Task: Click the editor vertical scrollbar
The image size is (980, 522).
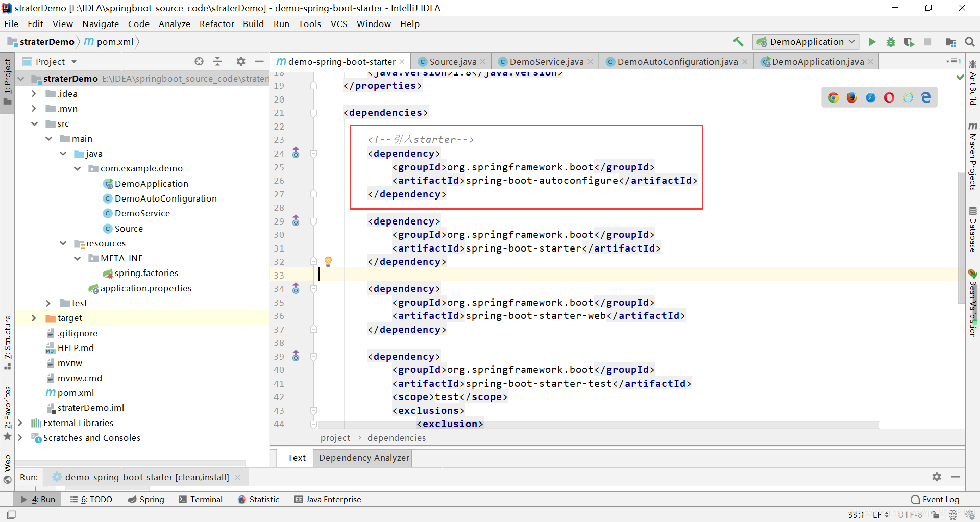Action: click(962, 238)
